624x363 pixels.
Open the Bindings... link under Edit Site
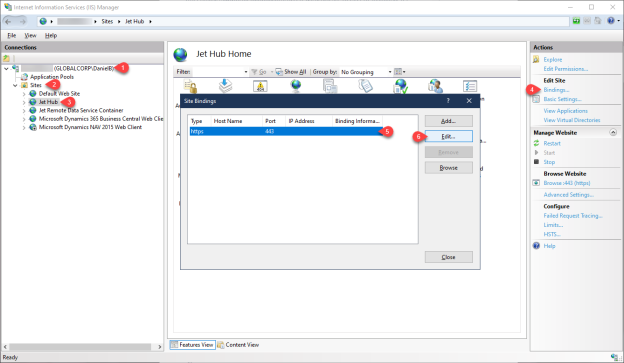pos(556,90)
